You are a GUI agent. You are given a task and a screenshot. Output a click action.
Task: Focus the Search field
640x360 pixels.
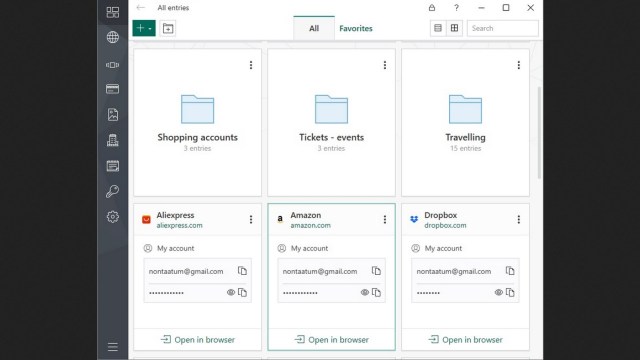click(502, 28)
